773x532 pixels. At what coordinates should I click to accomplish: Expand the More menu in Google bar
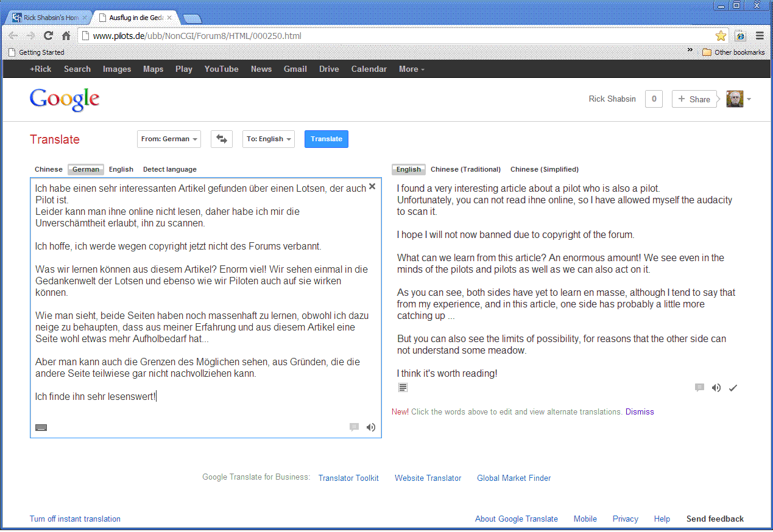411,69
